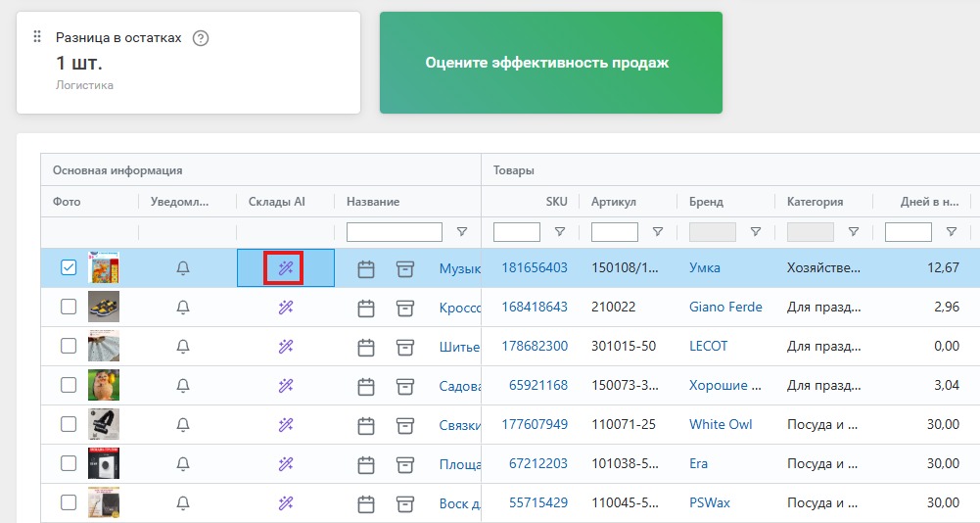Open Склады AI magic wand for Умка row
This screenshot has width=980, height=523.
(x=286, y=268)
